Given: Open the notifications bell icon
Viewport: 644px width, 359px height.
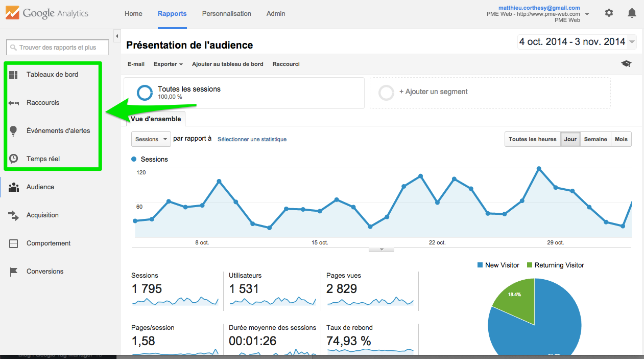Looking at the screenshot, I should (632, 13).
